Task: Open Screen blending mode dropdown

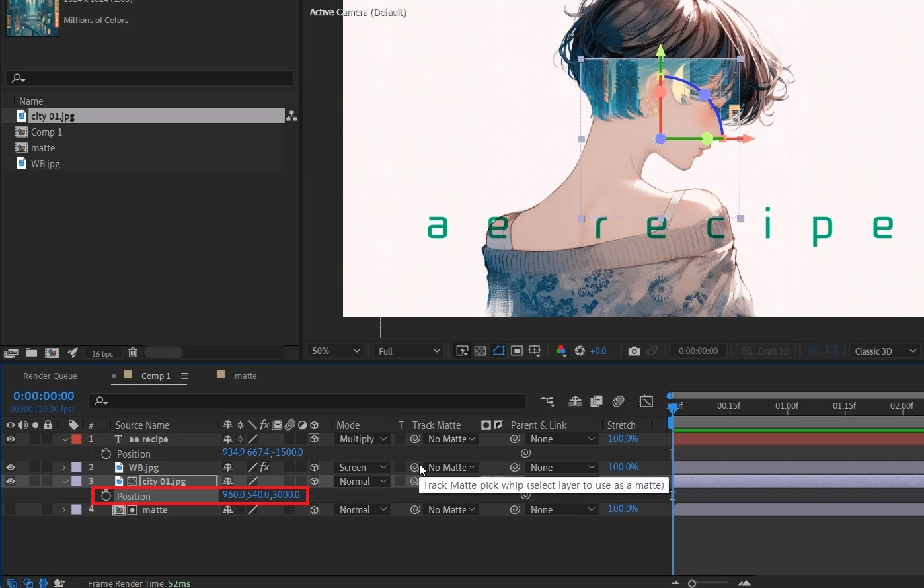Action: coord(363,468)
